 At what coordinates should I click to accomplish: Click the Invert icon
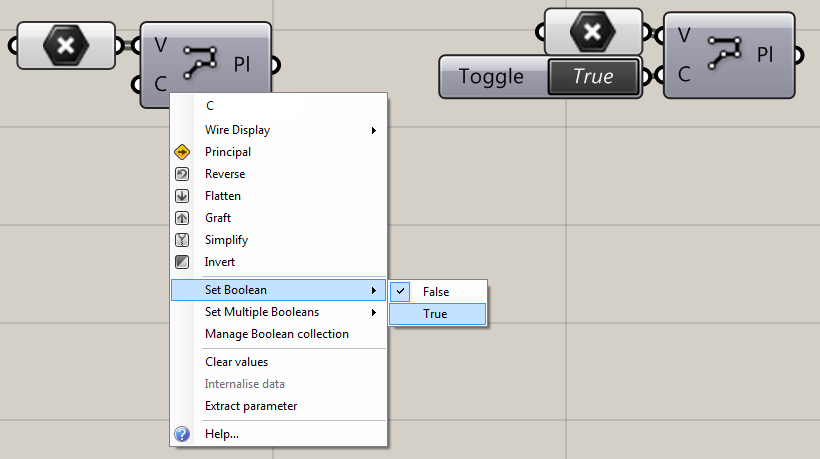pos(182,262)
